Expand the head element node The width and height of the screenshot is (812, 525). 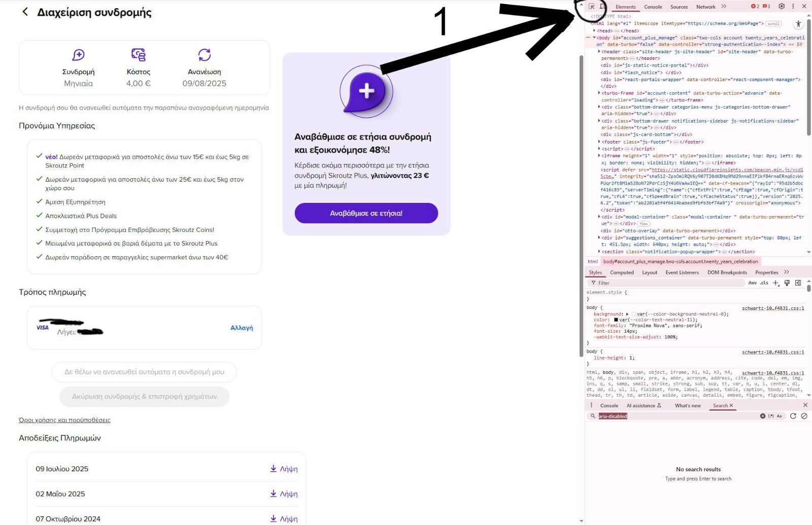pyautogui.click(x=594, y=30)
